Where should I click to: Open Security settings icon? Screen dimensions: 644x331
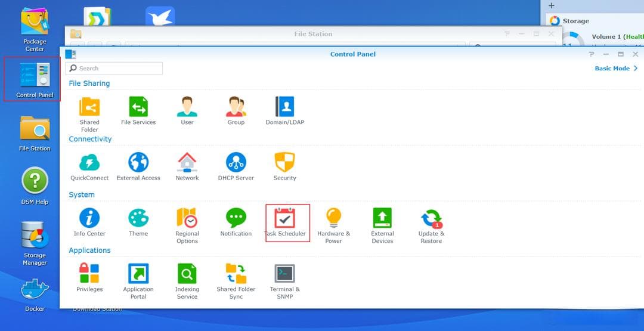(x=284, y=166)
